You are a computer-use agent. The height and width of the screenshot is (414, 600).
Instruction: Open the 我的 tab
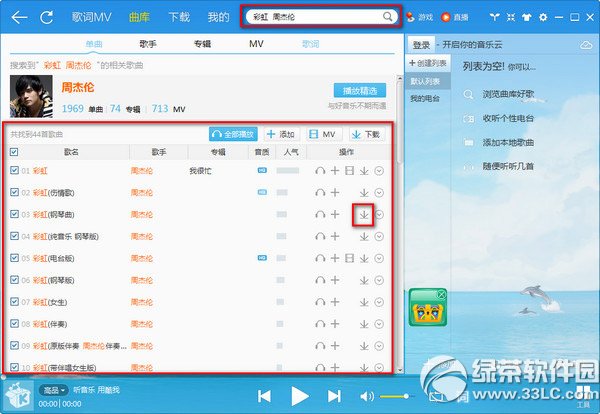pos(218,17)
